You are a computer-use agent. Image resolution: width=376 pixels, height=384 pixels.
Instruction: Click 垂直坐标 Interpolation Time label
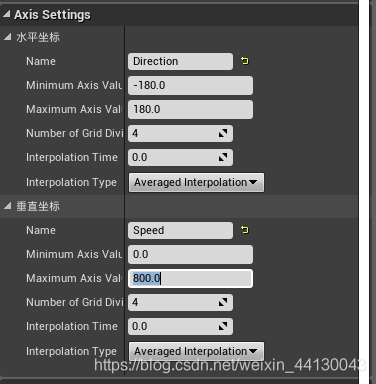pyautogui.click(x=72, y=326)
